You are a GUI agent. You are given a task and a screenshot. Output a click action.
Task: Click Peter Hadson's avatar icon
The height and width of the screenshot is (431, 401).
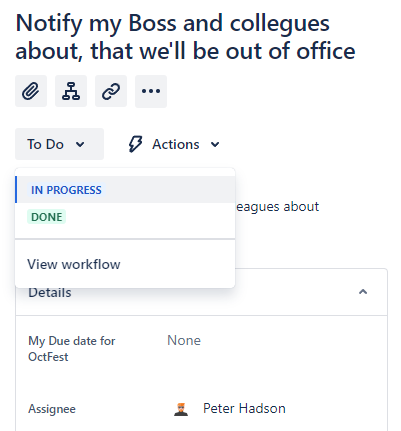[x=181, y=409]
